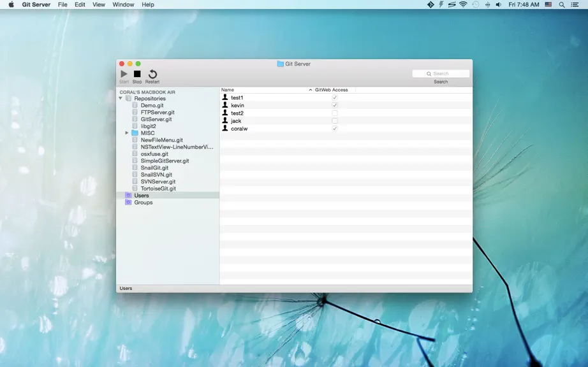Select SnailSVN.git repository
This screenshot has width=588, height=367.
(156, 175)
